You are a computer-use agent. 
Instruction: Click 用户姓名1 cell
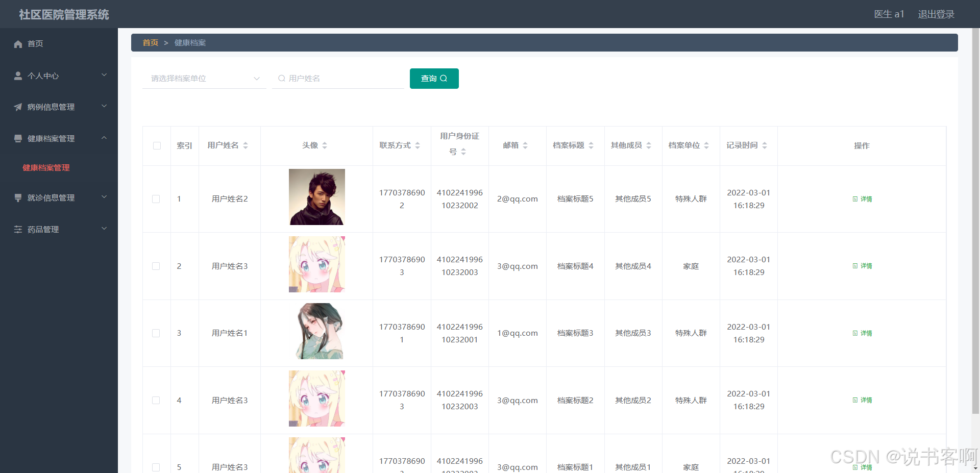tap(230, 333)
